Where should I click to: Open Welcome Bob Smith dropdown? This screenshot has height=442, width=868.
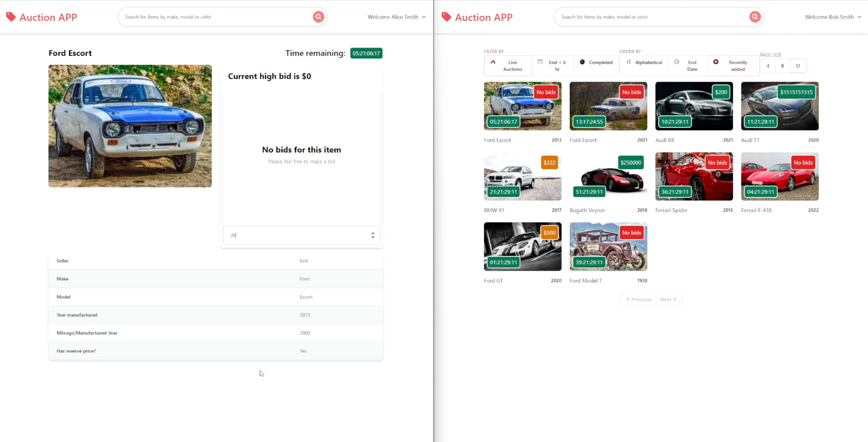(x=833, y=17)
